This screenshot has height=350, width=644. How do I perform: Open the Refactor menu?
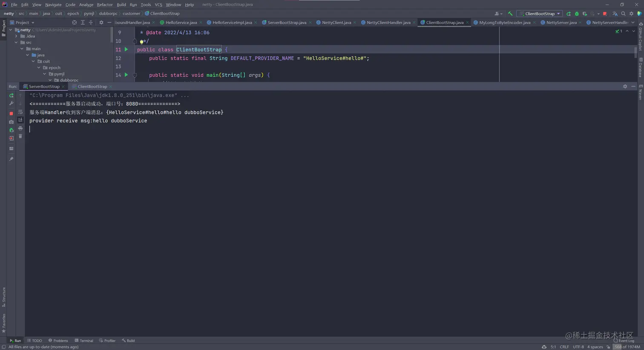(105, 5)
